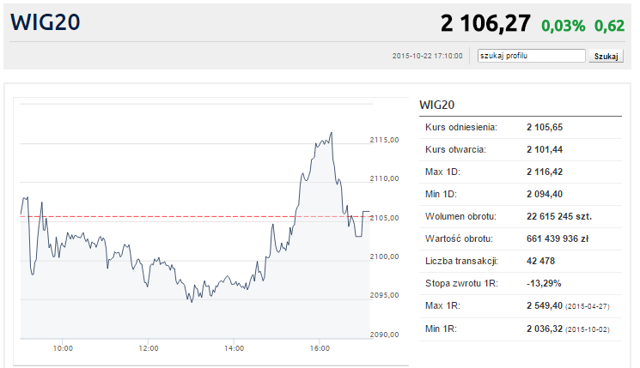
Task: Click the timestamp 2015-10-22 17:10:00
Action: click(x=427, y=56)
